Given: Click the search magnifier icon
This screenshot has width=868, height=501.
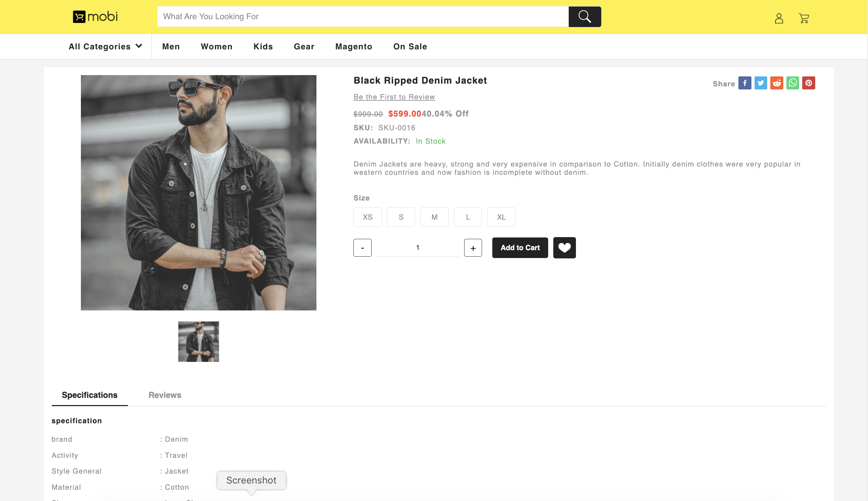Looking at the screenshot, I should pyautogui.click(x=584, y=17).
